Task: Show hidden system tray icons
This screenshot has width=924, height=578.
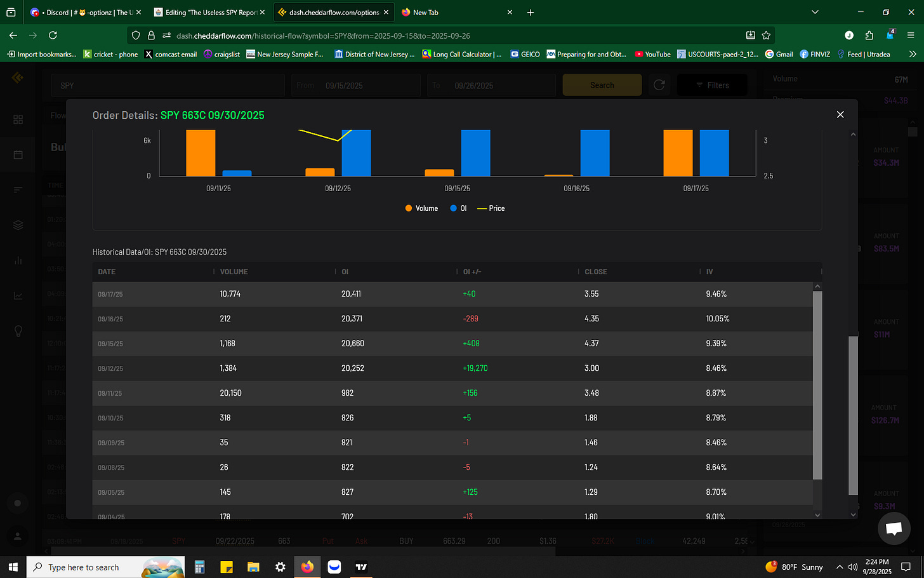Action: pos(840,567)
